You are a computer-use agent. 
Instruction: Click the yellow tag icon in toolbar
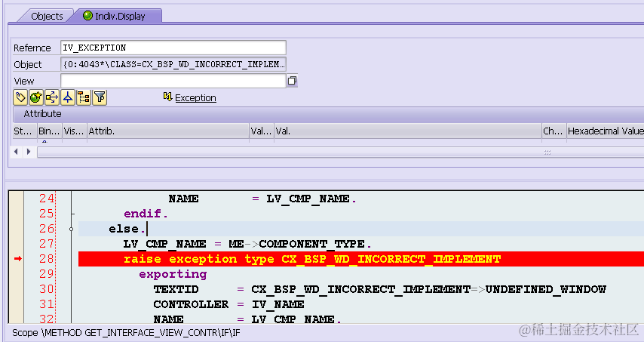[x=20, y=97]
